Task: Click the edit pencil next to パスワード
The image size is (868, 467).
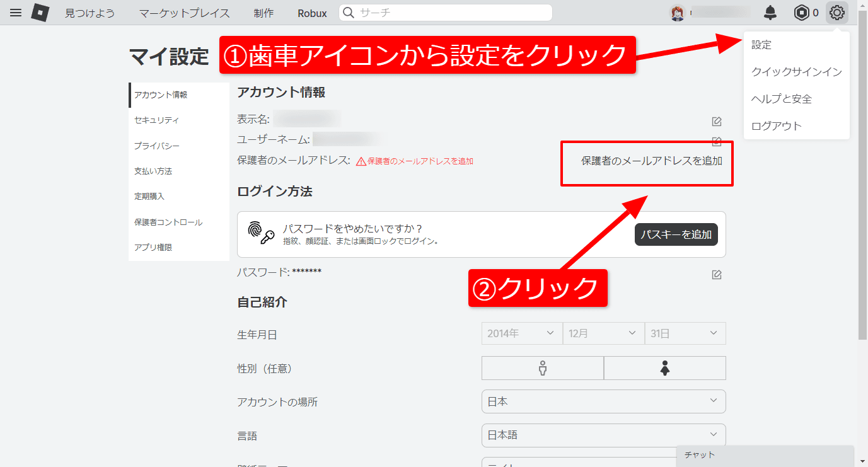Action: tap(716, 274)
